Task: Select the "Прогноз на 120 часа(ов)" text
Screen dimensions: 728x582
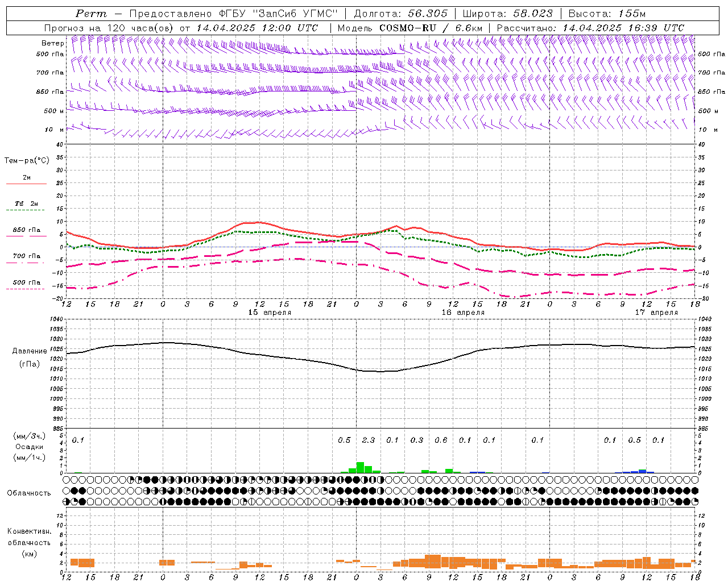Action: pyautogui.click(x=110, y=28)
